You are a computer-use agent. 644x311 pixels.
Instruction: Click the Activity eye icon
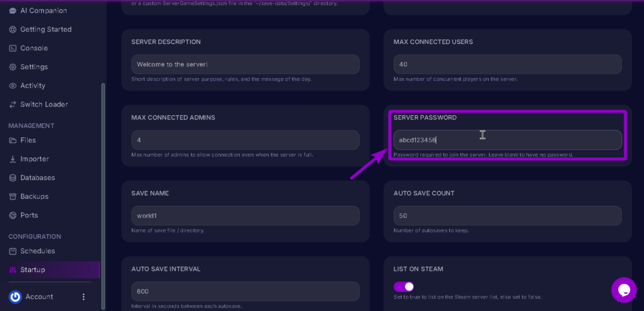(13, 86)
